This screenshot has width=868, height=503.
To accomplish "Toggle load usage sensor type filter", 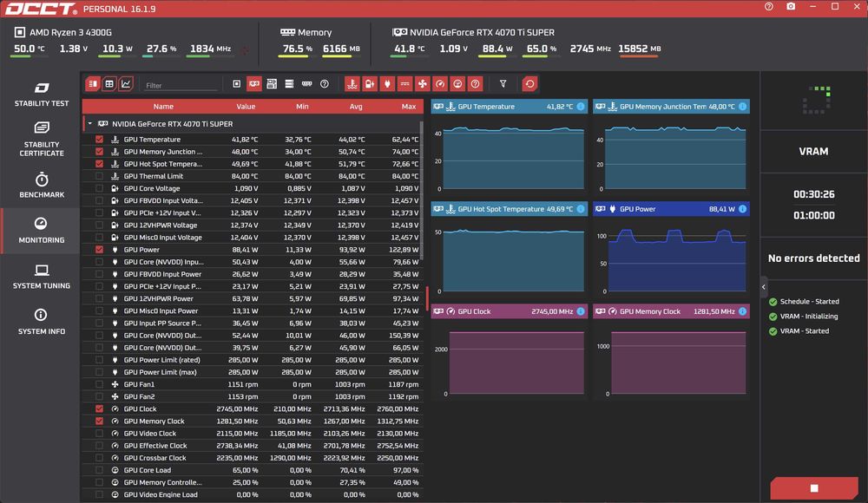I will (x=457, y=84).
